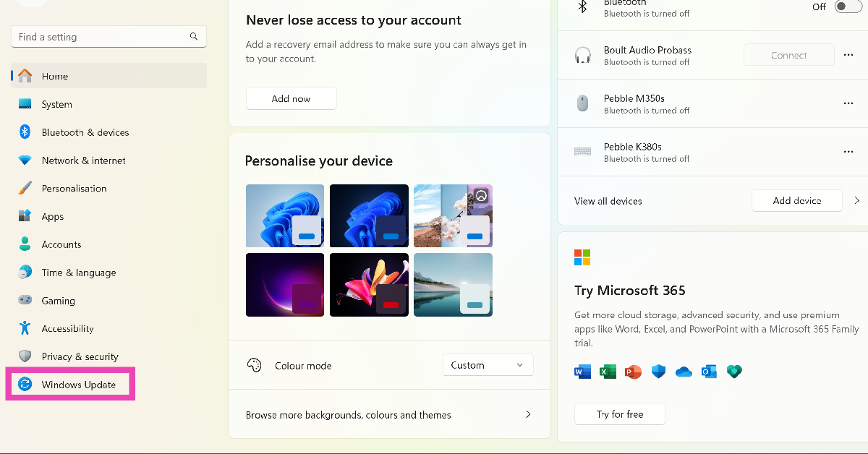Click the Home icon in sidebar

point(25,76)
